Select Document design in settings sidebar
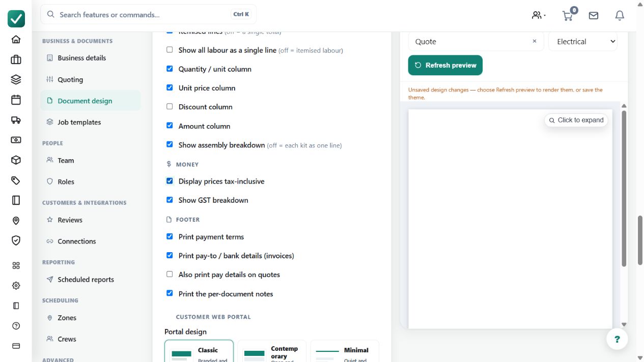This screenshot has width=644, height=362. (x=90, y=101)
